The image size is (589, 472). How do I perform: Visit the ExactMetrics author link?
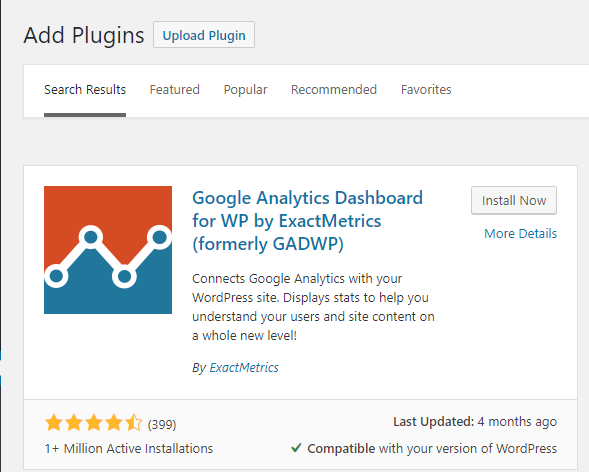tap(244, 368)
